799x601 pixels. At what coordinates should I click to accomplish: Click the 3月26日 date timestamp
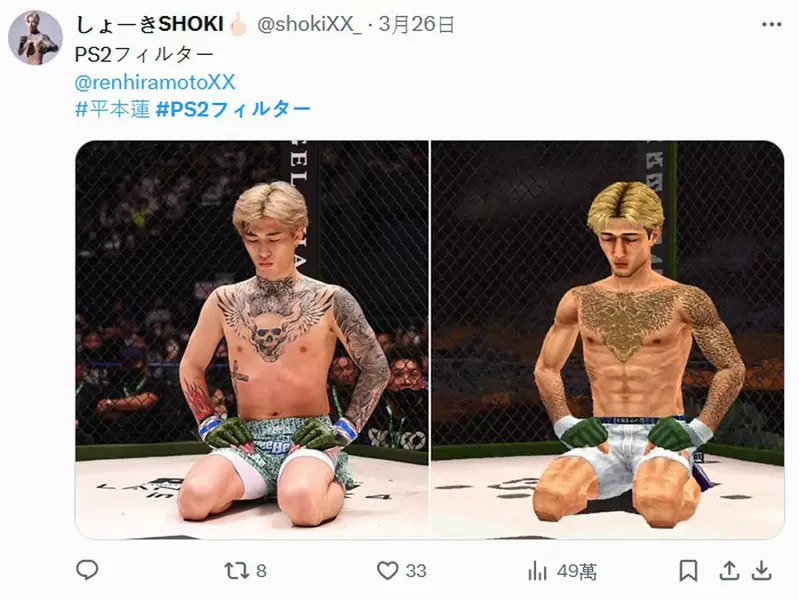[416, 24]
